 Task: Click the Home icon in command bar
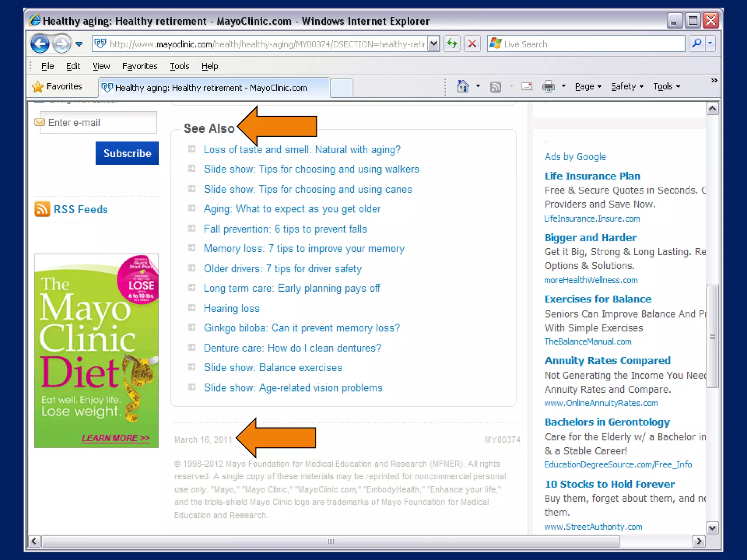tap(462, 86)
